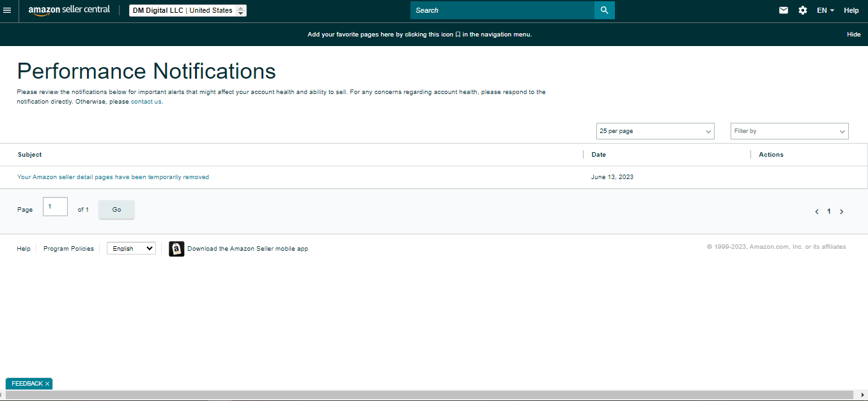Click the scrollbar left arrow
868x401 pixels.
(3, 395)
